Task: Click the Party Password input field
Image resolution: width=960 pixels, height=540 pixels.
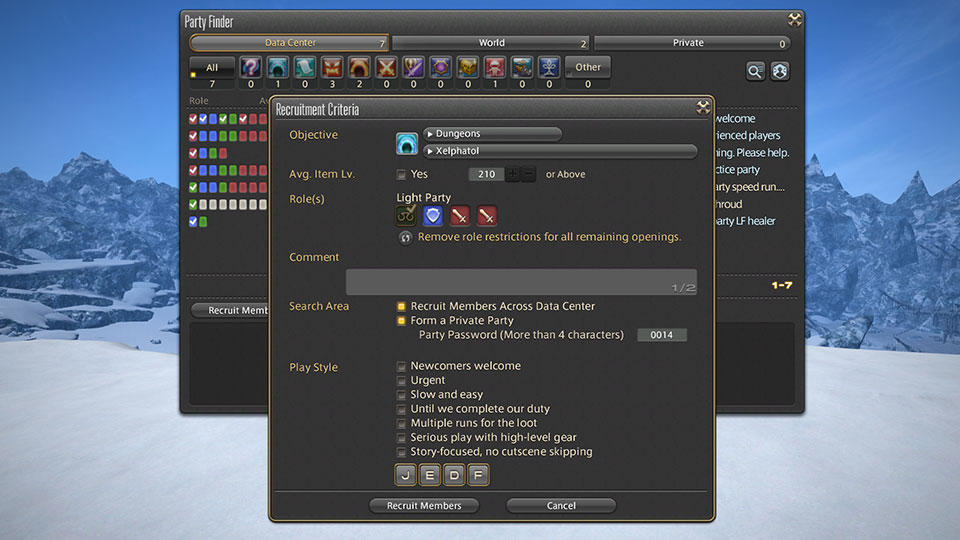Action: click(662, 335)
